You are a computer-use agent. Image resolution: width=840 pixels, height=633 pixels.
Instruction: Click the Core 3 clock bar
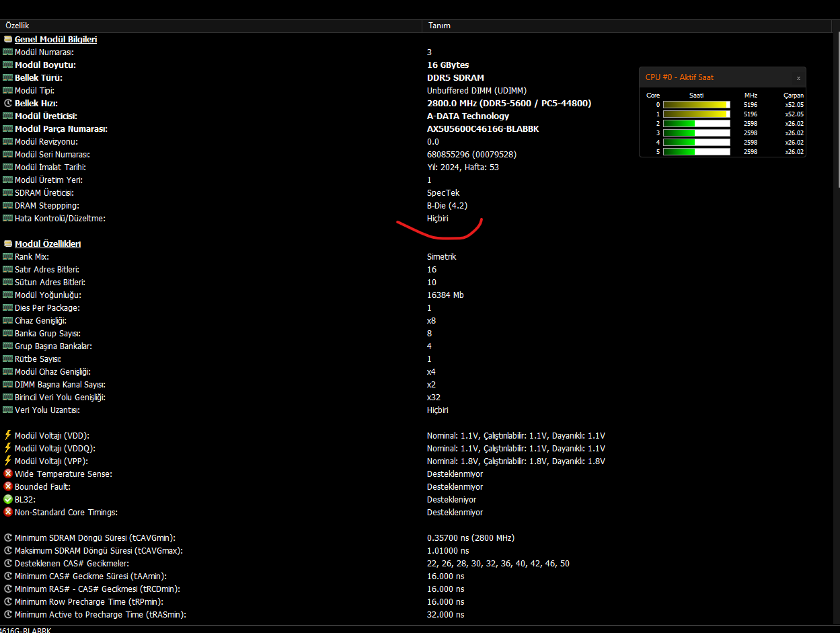(x=696, y=133)
